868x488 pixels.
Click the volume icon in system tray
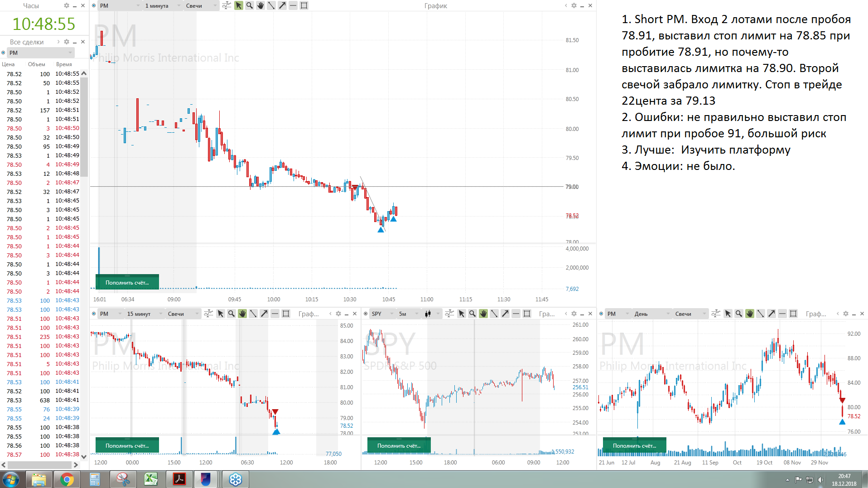click(x=821, y=480)
